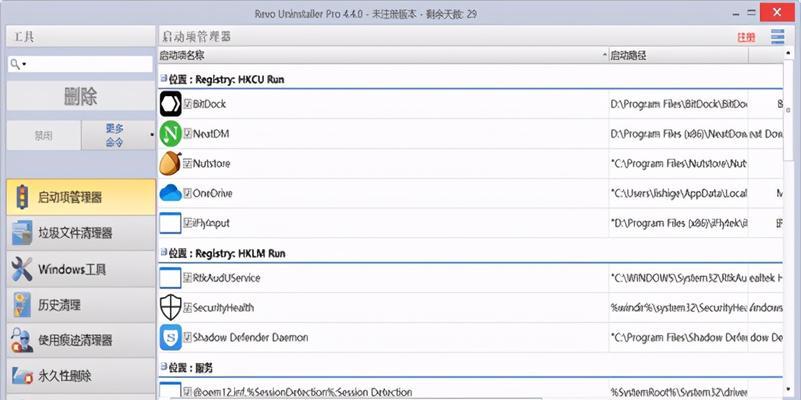801x400 pixels.
Task: Click the red 注册 link
Action: coord(746,37)
